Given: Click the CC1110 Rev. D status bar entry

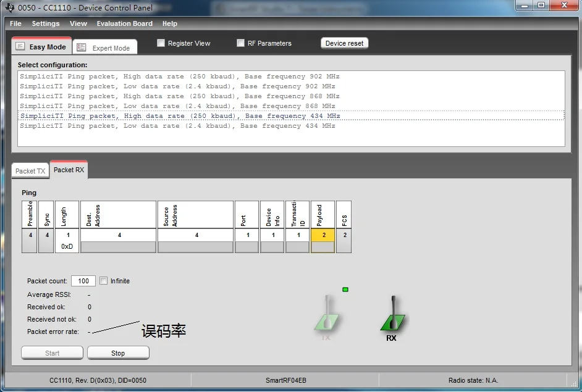Looking at the screenshot, I should (98, 380).
